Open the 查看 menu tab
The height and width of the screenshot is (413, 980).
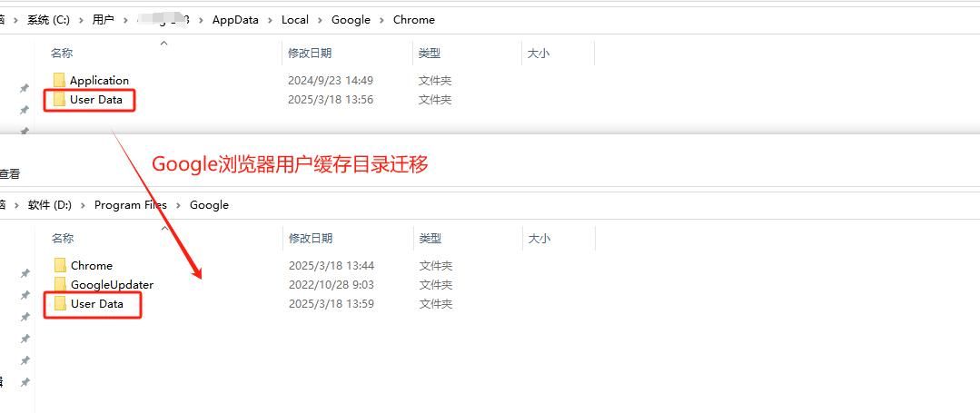point(10,173)
